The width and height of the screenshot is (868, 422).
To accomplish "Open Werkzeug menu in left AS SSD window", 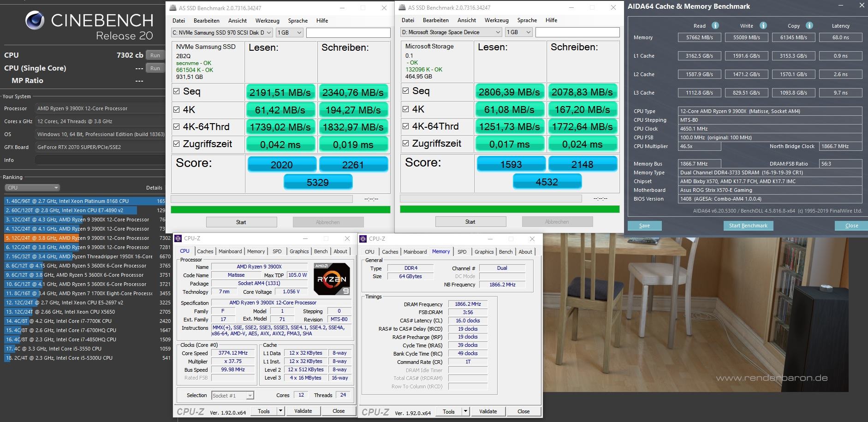I will tap(267, 21).
